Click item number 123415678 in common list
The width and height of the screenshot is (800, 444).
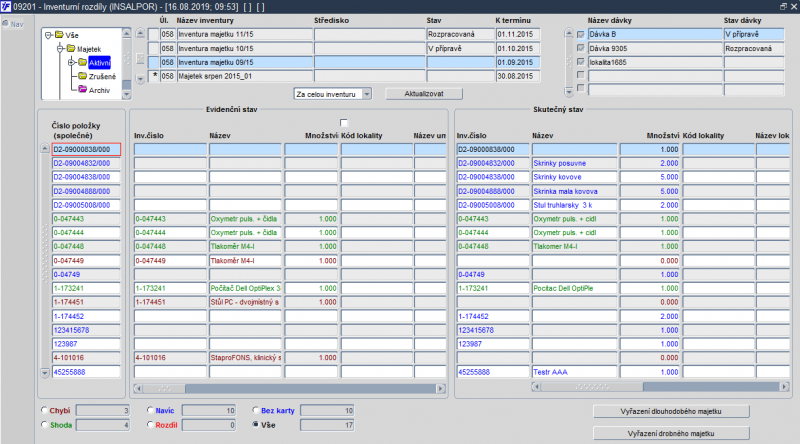tap(86, 330)
